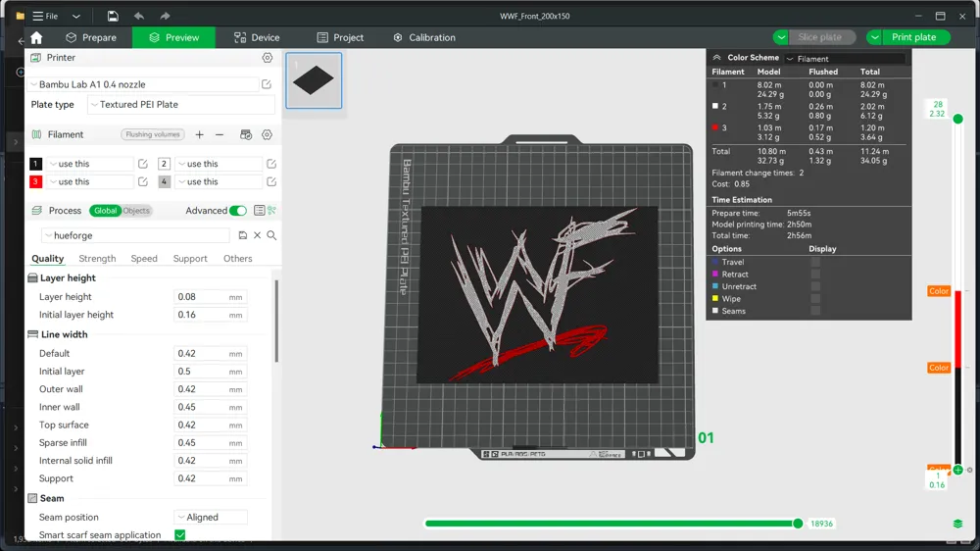The height and width of the screenshot is (551, 980).
Task: Toggle Retract display checkbox
Action: coord(815,274)
